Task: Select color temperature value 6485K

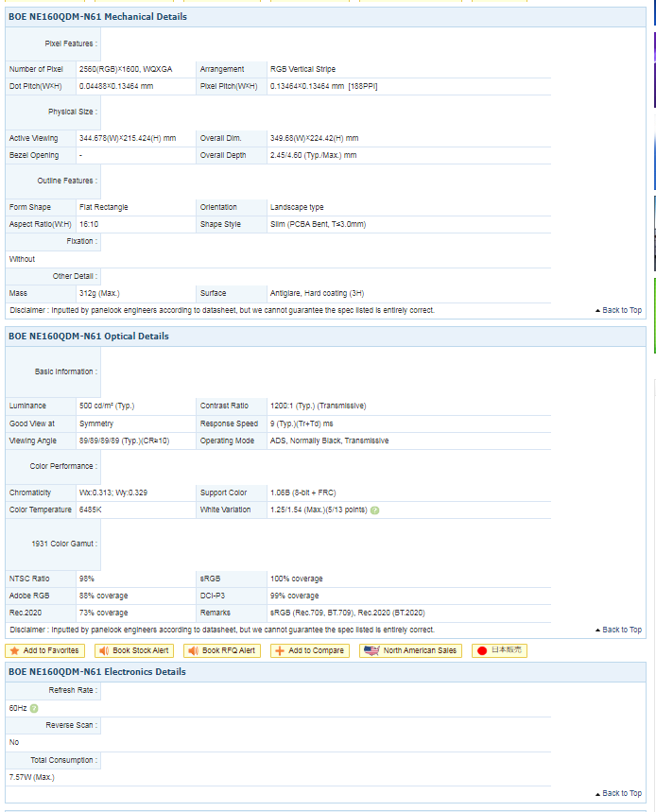Action: 90,510
